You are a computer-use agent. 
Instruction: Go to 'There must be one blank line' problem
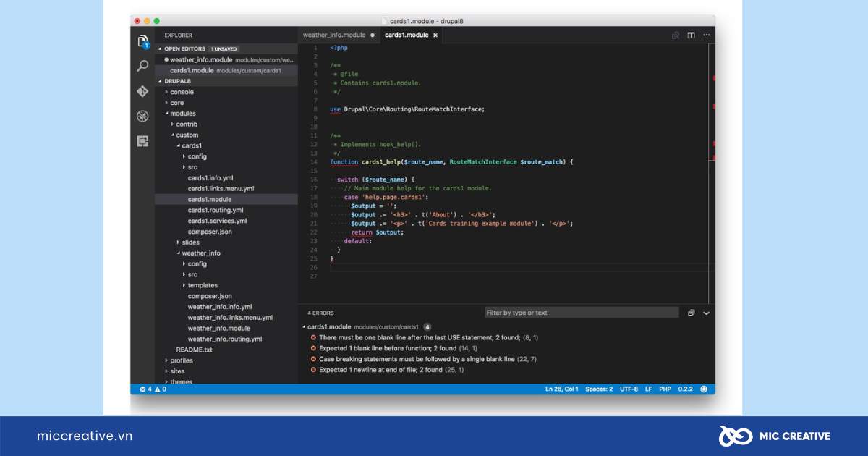click(429, 337)
